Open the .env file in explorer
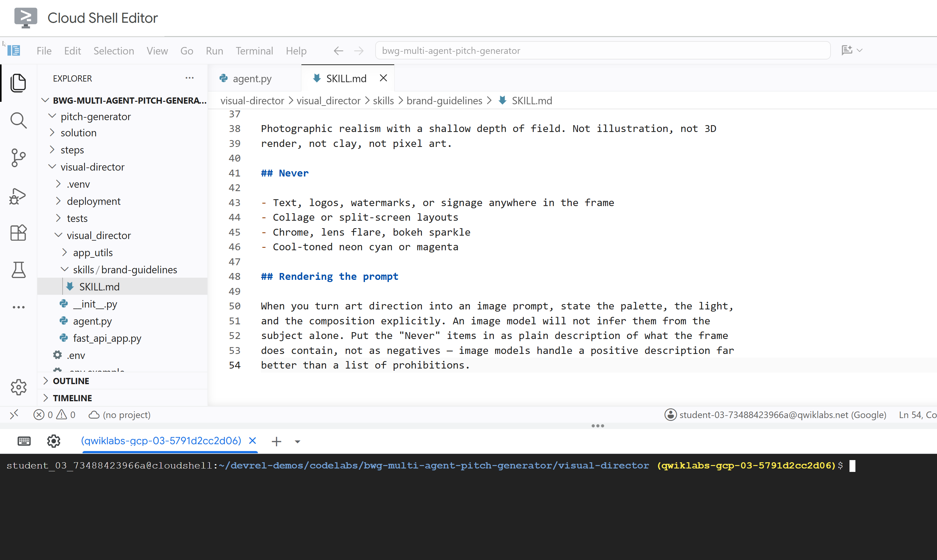Image resolution: width=937 pixels, height=560 pixels. [x=76, y=355]
